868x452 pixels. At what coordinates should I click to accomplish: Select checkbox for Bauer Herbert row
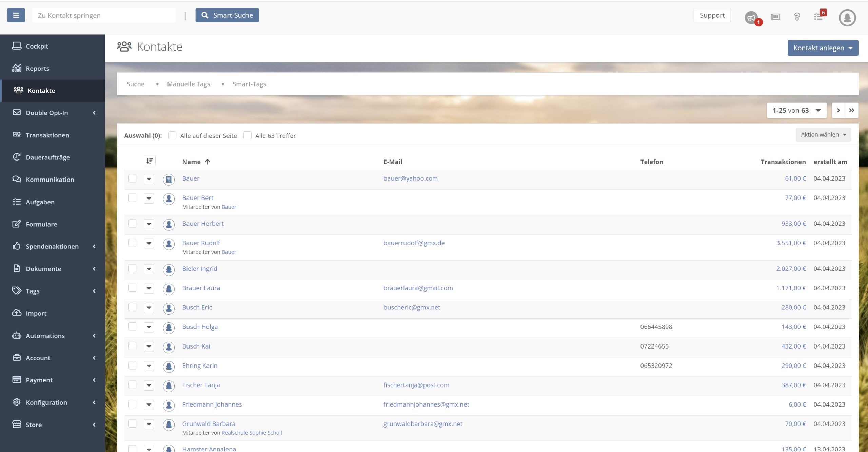[x=132, y=224]
